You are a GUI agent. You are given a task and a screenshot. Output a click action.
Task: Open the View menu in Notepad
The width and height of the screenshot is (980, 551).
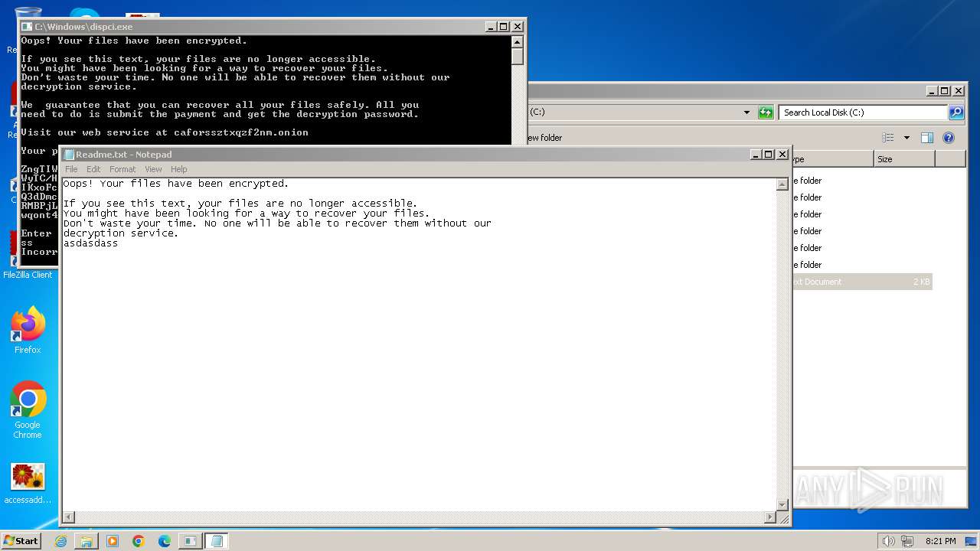point(153,169)
